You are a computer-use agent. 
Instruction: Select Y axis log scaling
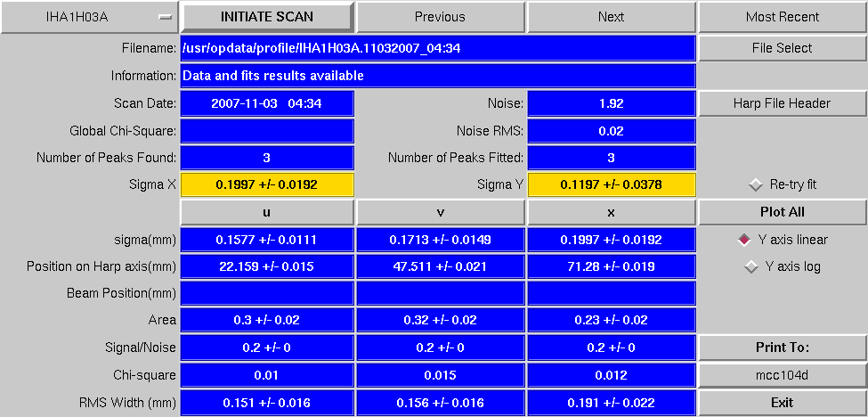(x=783, y=267)
